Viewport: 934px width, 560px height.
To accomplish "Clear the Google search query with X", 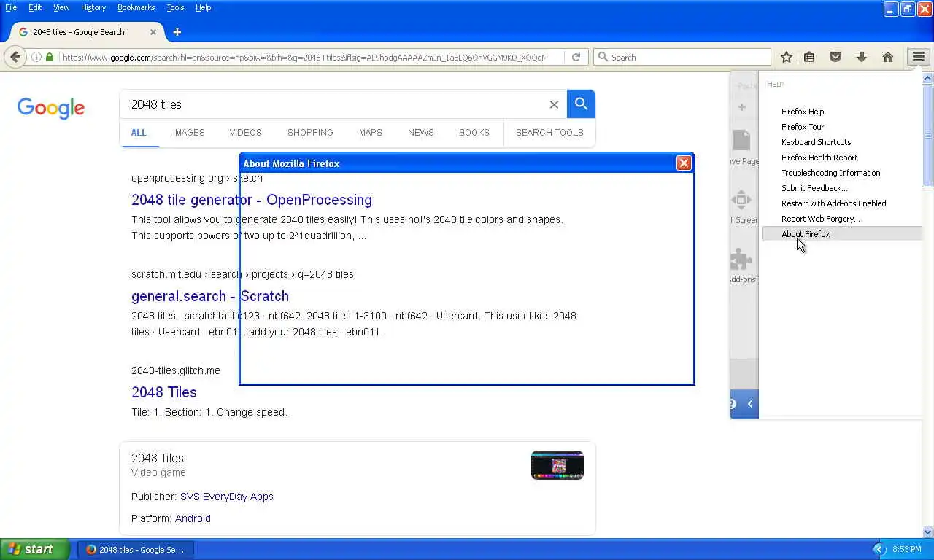I will (x=554, y=104).
